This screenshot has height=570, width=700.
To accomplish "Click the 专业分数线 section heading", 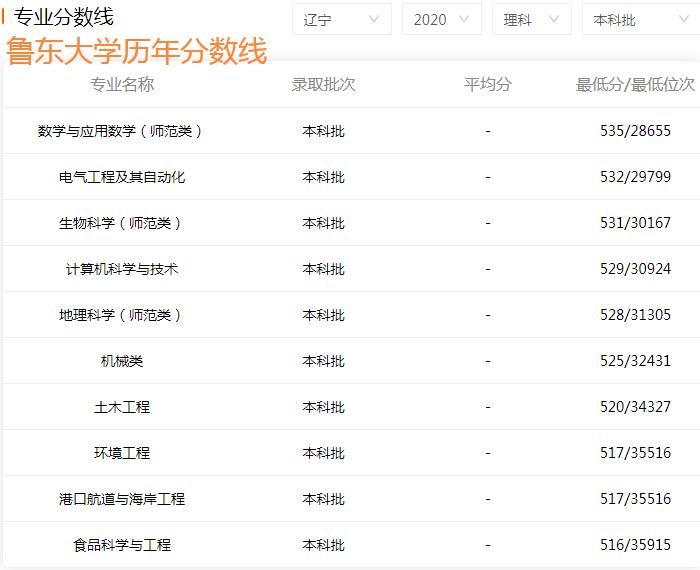I will tap(63, 17).
